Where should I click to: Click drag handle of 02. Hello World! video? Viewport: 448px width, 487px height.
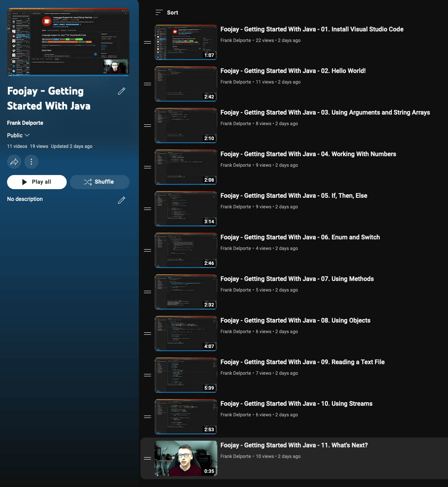coord(148,84)
